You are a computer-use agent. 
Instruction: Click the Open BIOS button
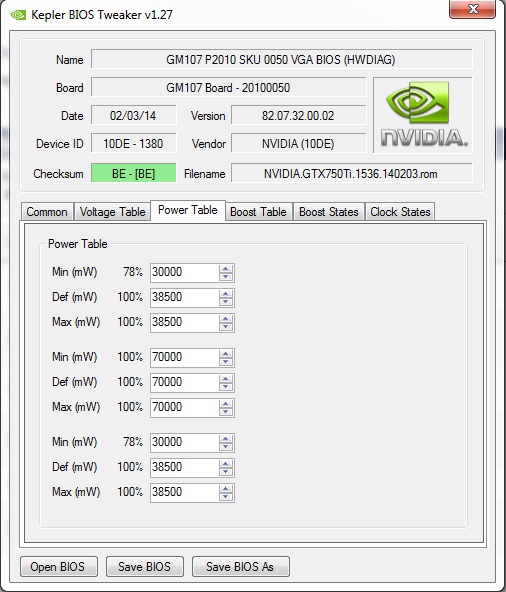[59, 566]
